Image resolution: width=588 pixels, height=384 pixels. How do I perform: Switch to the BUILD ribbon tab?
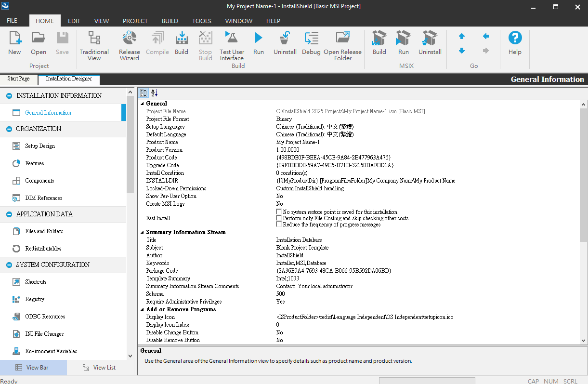click(170, 21)
